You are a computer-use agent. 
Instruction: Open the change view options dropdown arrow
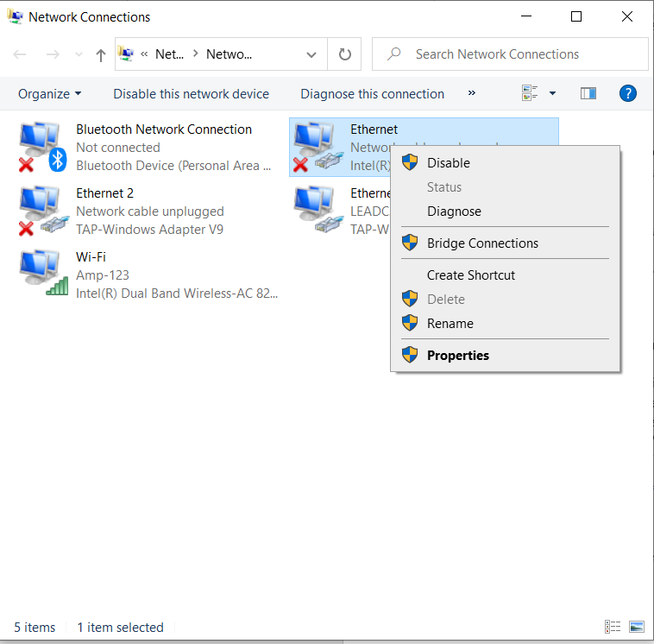(x=552, y=93)
